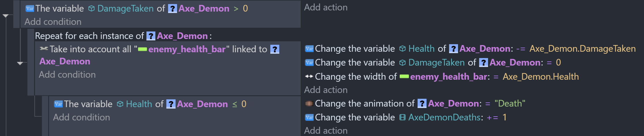Click "Add condition" under the DamageTaken condition
This screenshot has width=644, height=136.
click(53, 22)
